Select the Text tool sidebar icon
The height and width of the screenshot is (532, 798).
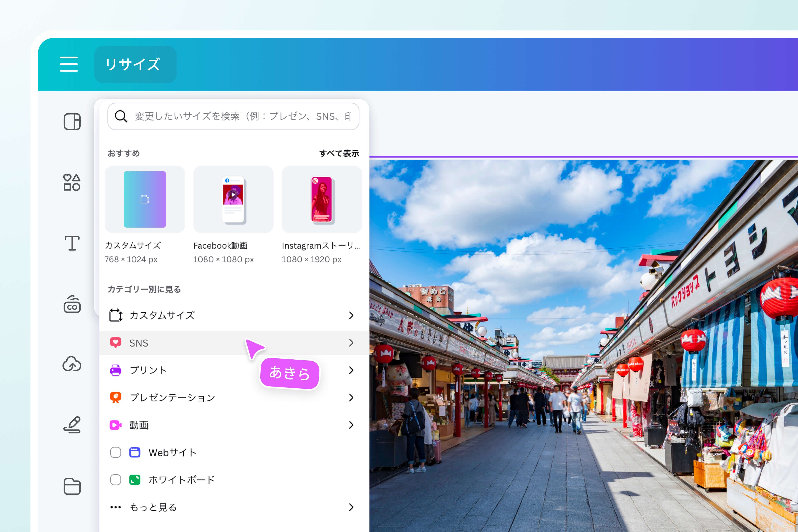point(72,243)
